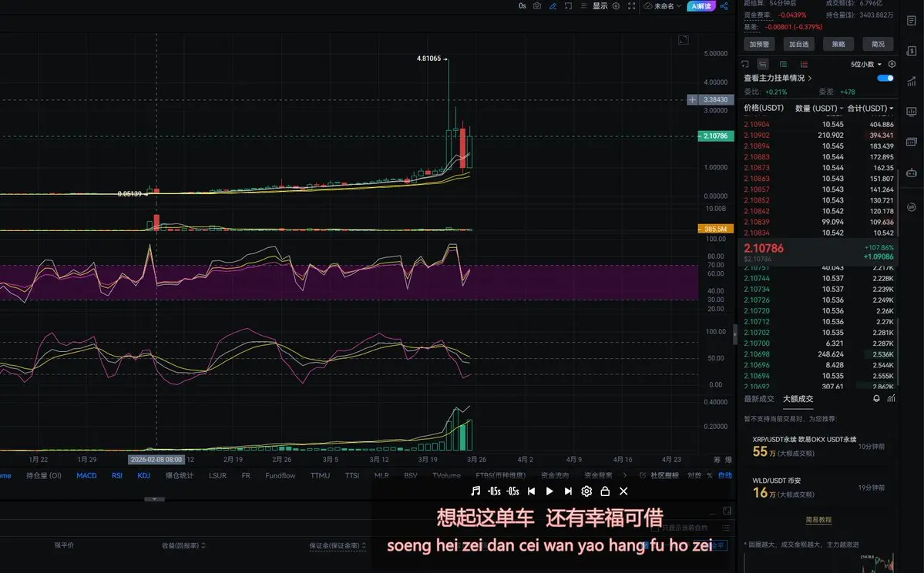Click the 自动 auto scale option
Viewport: 924px width, 573px height.
[x=725, y=475]
